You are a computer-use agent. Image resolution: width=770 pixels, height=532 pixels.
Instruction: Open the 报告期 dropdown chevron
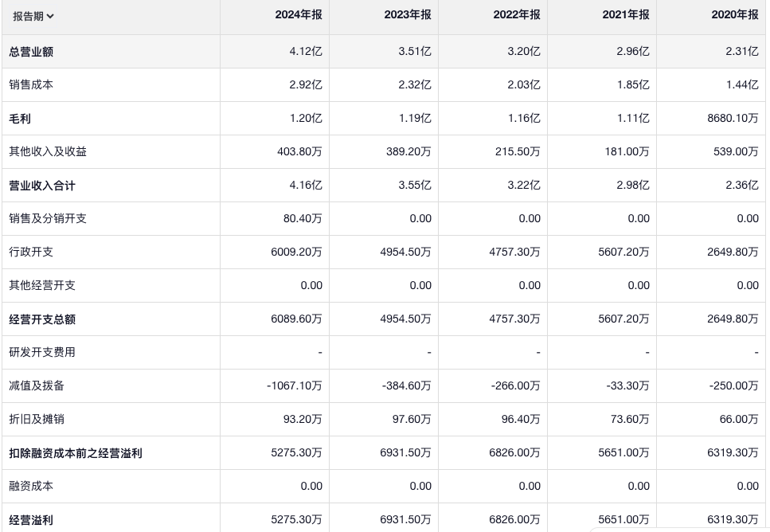click(x=50, y=16)
